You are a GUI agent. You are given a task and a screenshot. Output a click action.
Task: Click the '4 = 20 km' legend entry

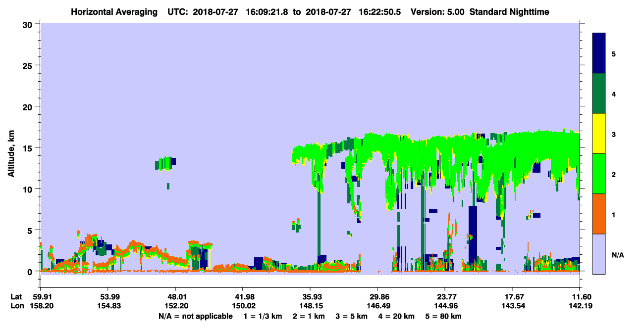397,316
